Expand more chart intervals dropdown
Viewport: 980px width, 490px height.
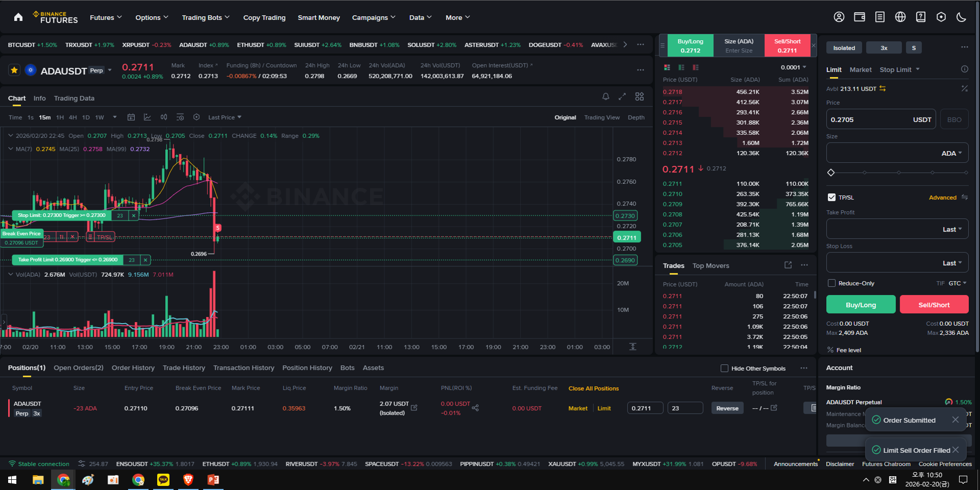[x=115, y=118]
